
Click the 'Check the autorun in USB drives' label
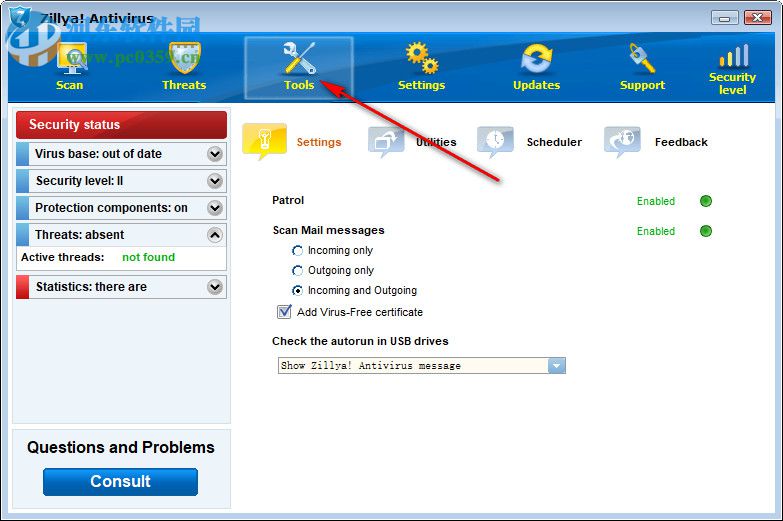click(x=360, y=341)
